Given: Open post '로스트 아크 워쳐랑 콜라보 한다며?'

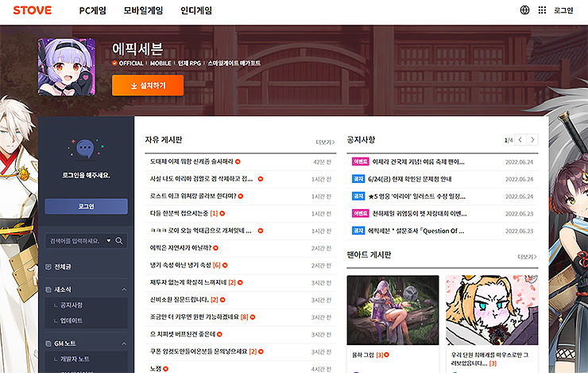Looking at the screenshot, I should (193, 196).
